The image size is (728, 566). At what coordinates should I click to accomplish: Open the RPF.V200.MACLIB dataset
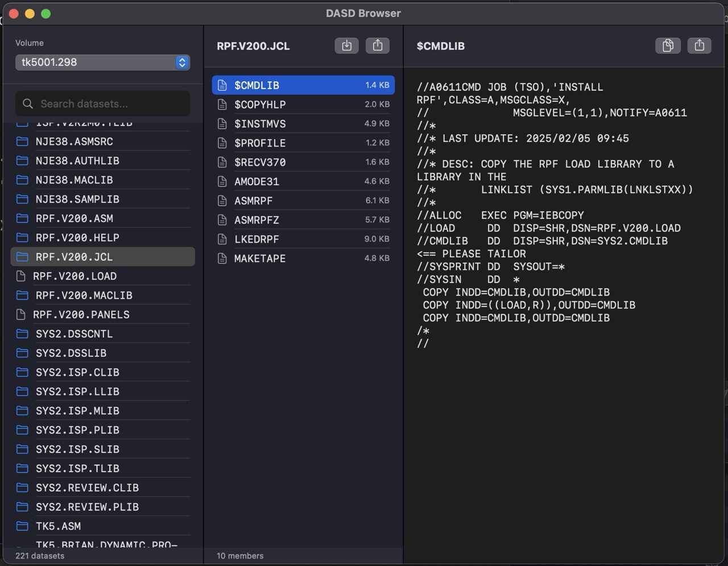(84, 295)
